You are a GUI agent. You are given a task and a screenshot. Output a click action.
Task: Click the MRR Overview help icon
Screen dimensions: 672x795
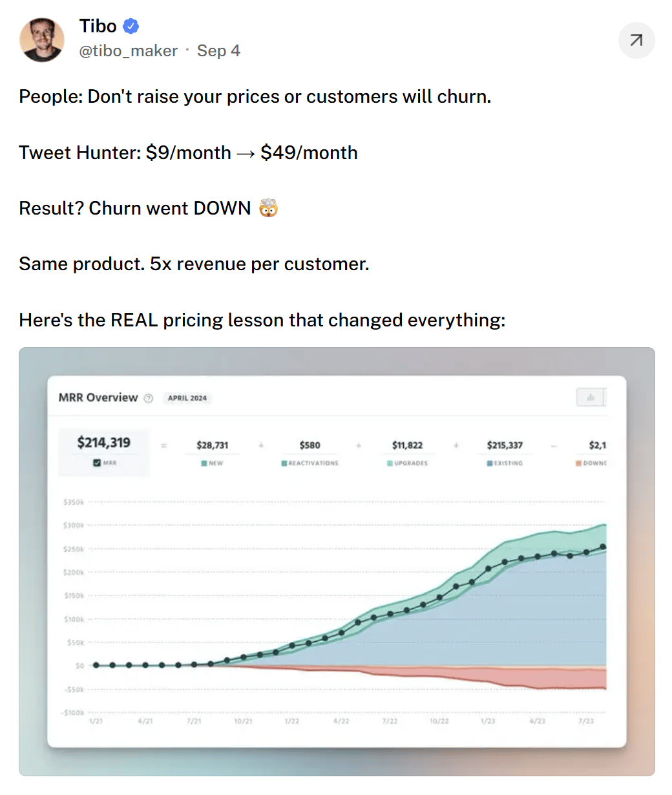click(x=149, y=398)
